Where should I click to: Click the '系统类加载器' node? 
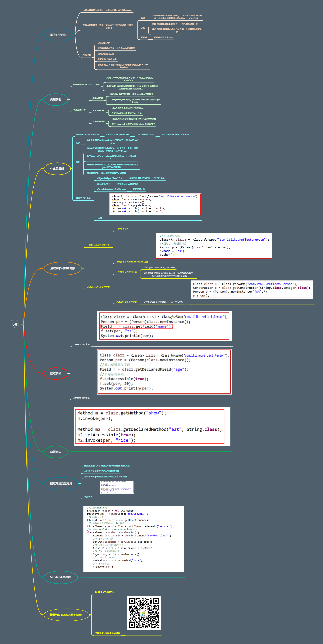point(98,122)
